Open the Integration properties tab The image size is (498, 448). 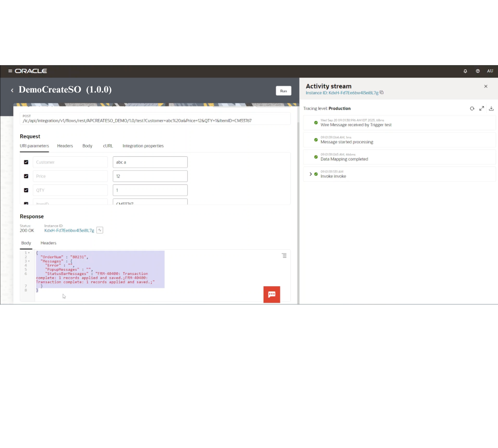(143, 146)
